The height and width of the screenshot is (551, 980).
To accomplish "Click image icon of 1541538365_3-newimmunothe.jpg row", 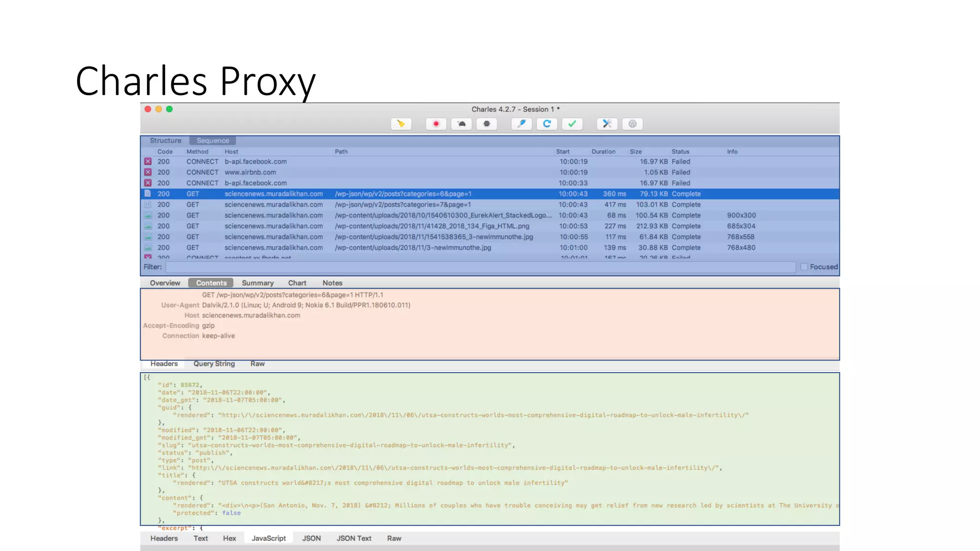I will coord(148,237).
